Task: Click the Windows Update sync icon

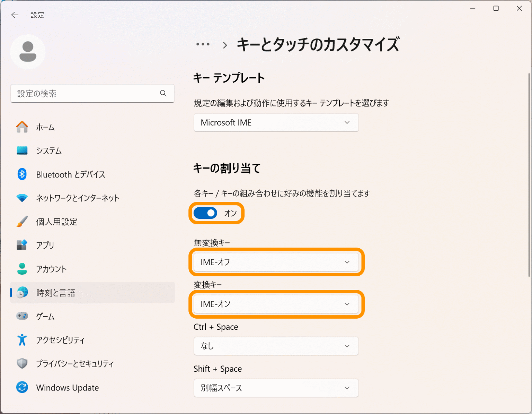Action: (x=22, y=387)
